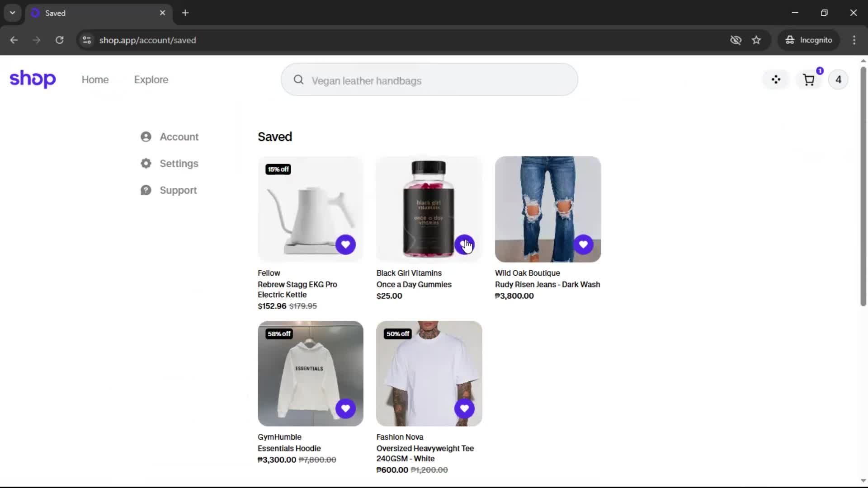Go to the Explore page
Screen dimensions: 868x488
[151, 80]
